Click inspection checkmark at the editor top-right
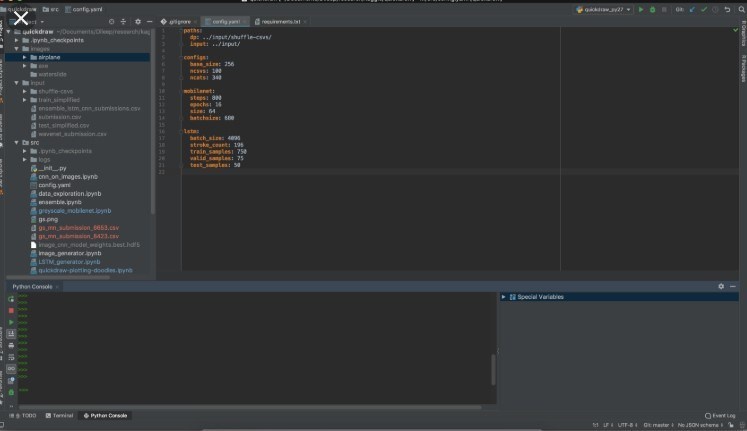 [736, 30]
